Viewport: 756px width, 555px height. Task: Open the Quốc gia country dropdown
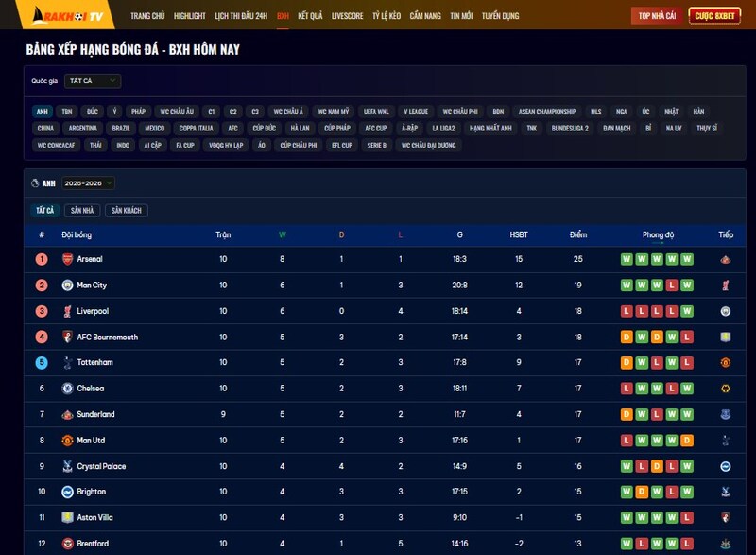(x=92, y=81)
